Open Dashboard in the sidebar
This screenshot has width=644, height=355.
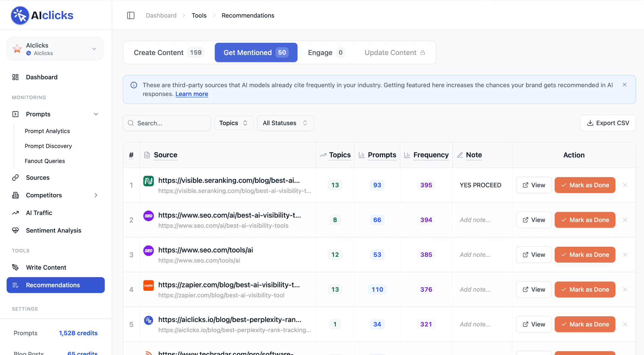tap(42, 77)
